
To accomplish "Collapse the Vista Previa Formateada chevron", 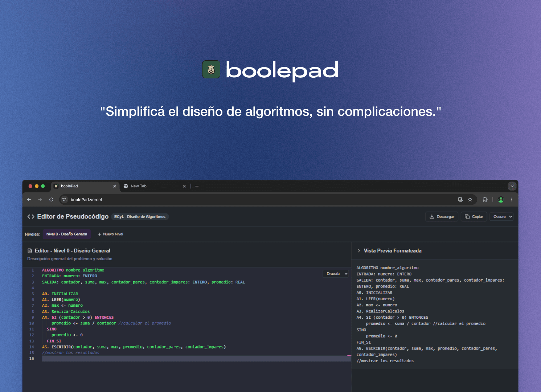I will [359, 251].
